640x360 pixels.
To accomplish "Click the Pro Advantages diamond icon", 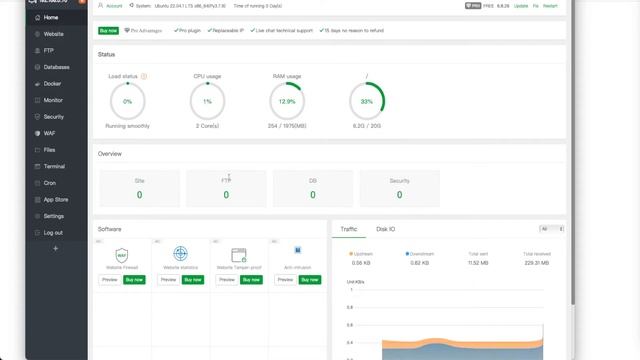I will [127, 31].
